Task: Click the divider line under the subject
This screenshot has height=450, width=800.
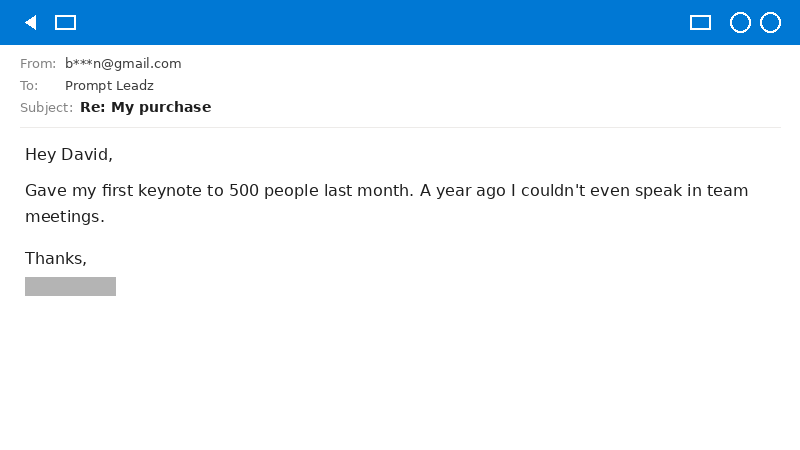Action: [400, 127]
